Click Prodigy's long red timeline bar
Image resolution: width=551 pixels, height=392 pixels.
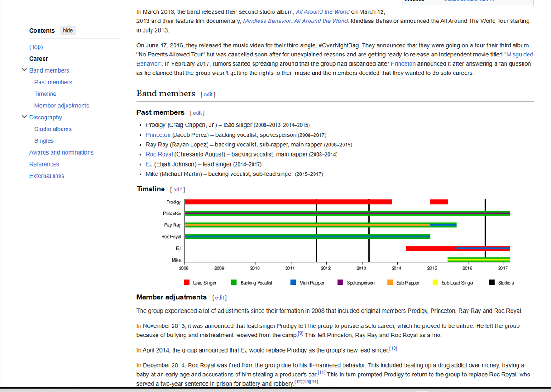tap(288, 202)
